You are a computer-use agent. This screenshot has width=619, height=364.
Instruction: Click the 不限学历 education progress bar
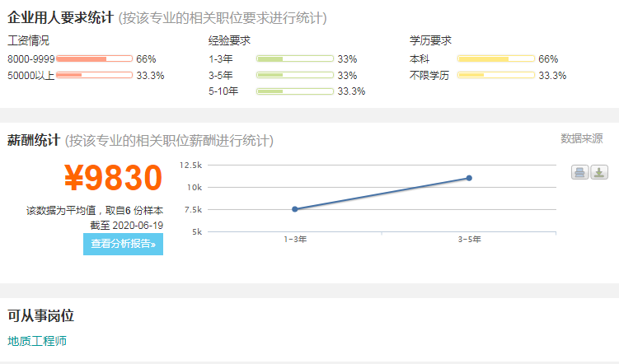coord(496,75)
